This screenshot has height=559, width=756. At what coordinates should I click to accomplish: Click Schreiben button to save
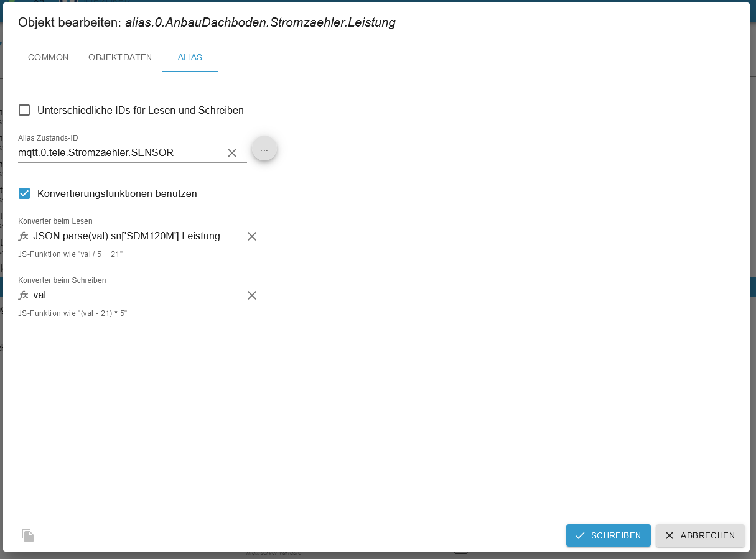pos(609,535)
